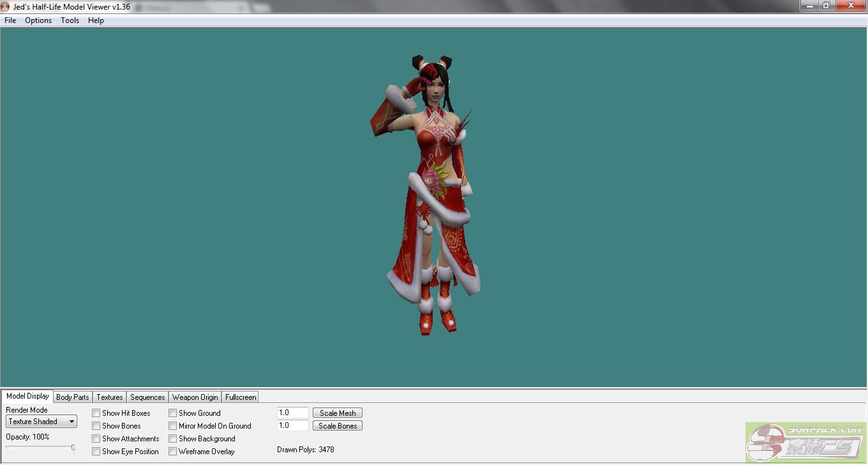Open the Options menu
868x465 pixels.
[38, 20]
